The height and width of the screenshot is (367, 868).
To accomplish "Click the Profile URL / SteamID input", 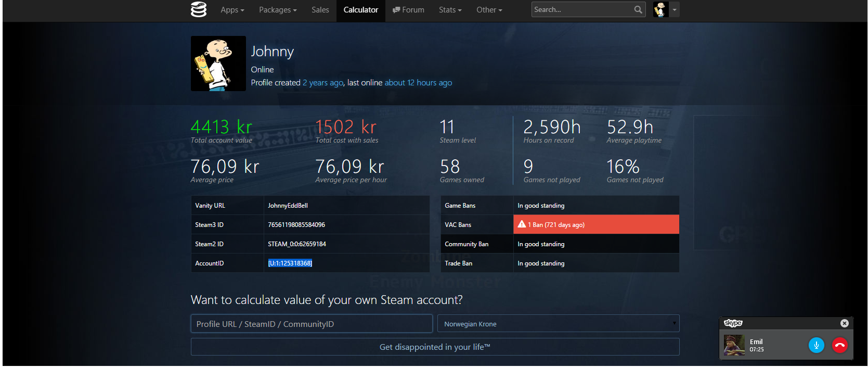I will pyautogui.click(x=312, y=324).
